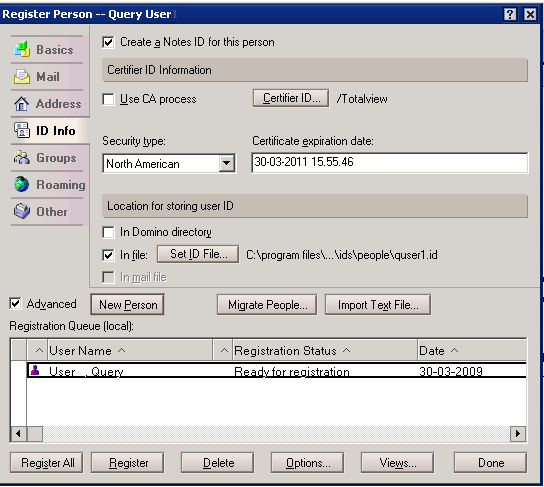544x487 pixels.
Task: Click the Set ID File... button
Action: [x=198, y=254]
